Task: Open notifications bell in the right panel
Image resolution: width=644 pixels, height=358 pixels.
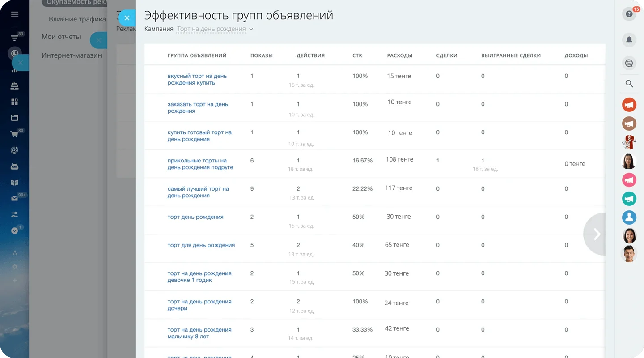Action: (x=629, y=40)
